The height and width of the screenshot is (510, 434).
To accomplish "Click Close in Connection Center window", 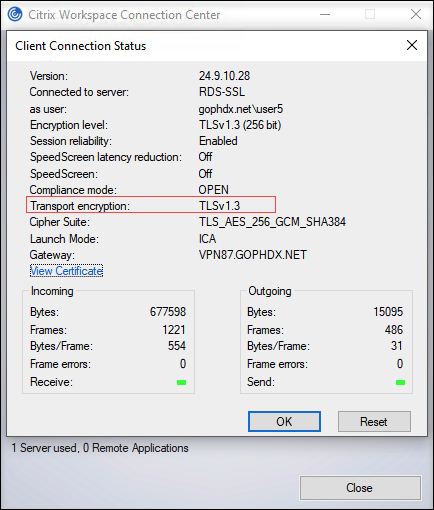I will pyautogui.click(x=360, y=488).
